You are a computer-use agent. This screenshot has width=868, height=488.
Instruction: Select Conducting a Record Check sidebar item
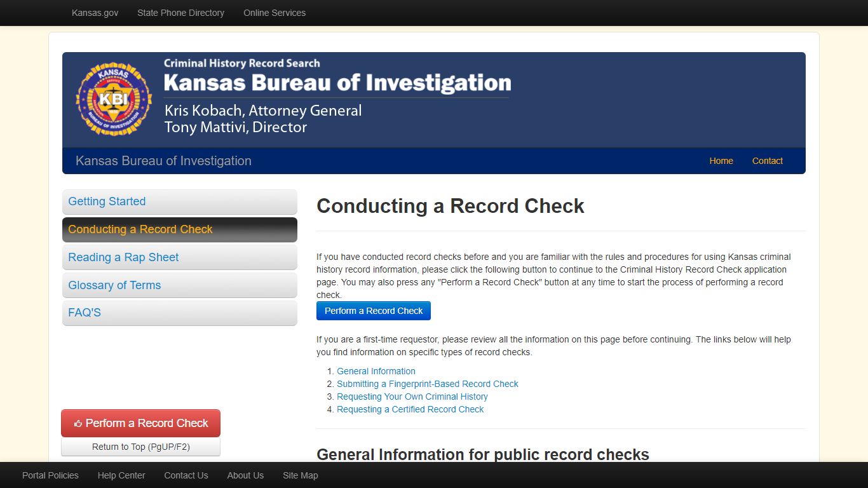pos(180,229)
